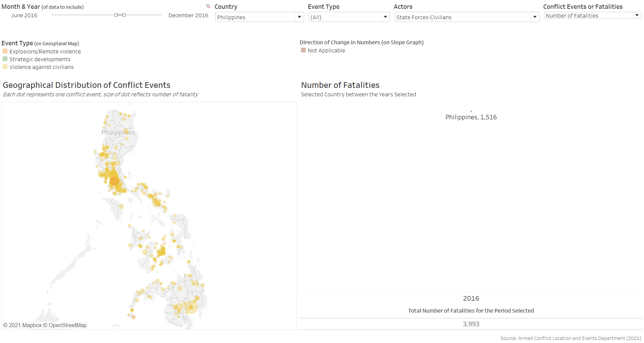Select Strategic developments legend swatch
Image resolution: width=644 pixels, height=343 pixels.
coord(5,59)
